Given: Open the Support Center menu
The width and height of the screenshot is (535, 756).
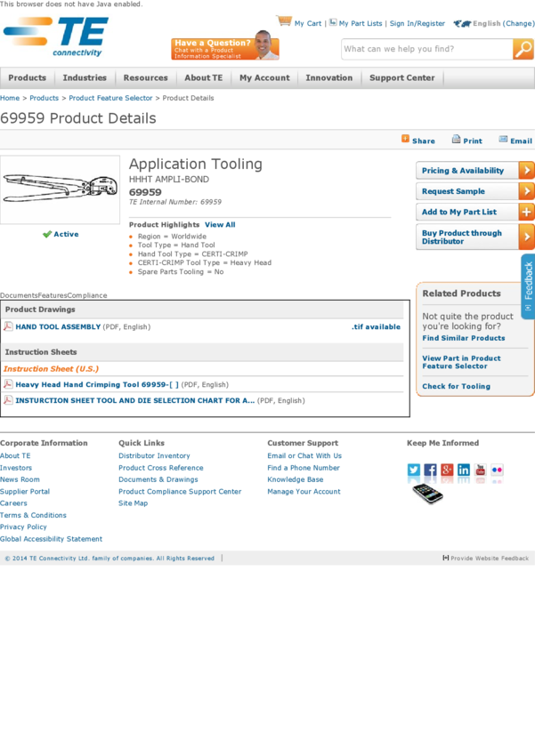Looking at the screenshot, I should click(401, 77).
